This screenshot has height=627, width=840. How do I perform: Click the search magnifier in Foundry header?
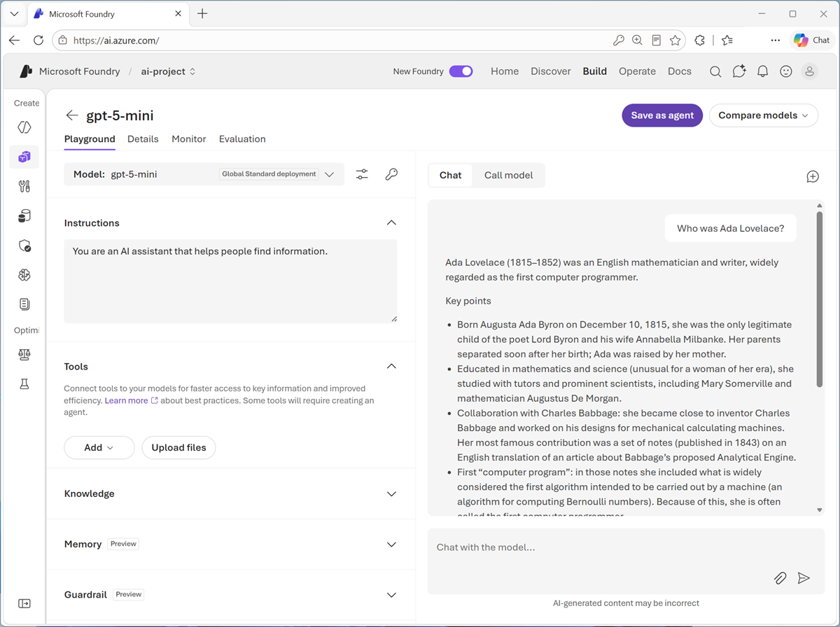pyautogui.click(x=715, y=71)
